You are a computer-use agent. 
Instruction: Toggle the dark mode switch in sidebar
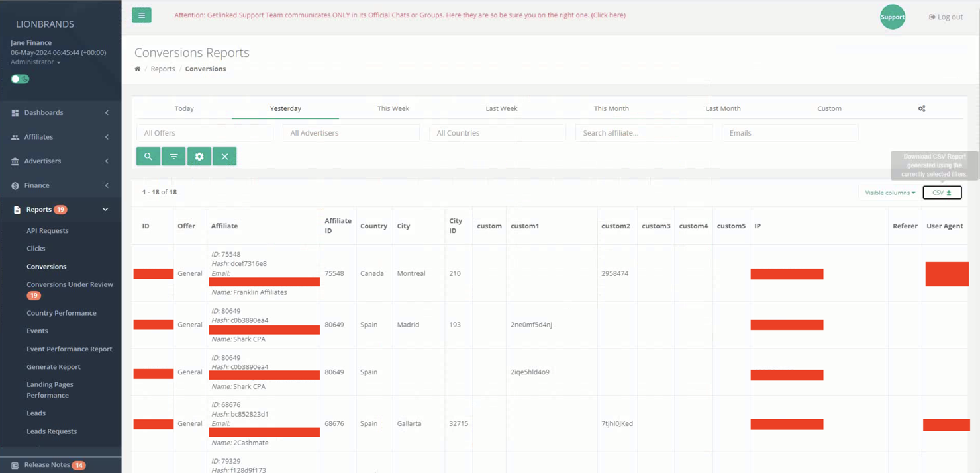tap(20, 79)
